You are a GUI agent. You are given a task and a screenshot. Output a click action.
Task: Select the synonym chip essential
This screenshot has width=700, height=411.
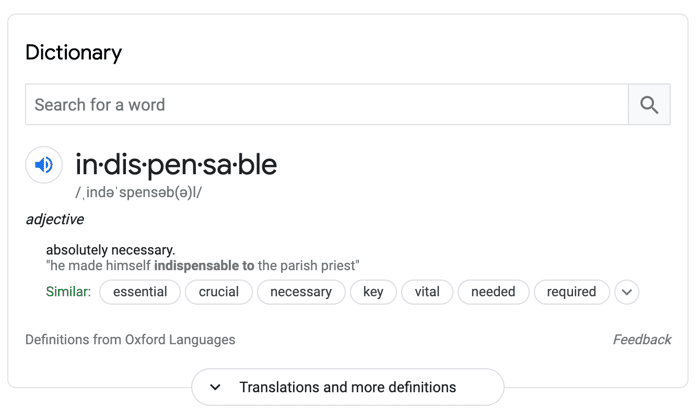(x=140, y=292)
